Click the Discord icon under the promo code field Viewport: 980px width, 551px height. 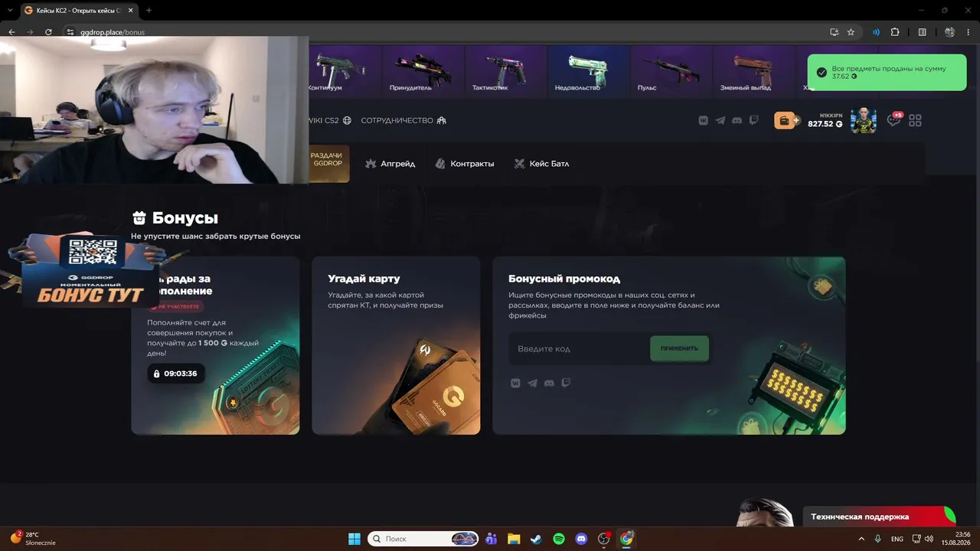tap(549, 383)
